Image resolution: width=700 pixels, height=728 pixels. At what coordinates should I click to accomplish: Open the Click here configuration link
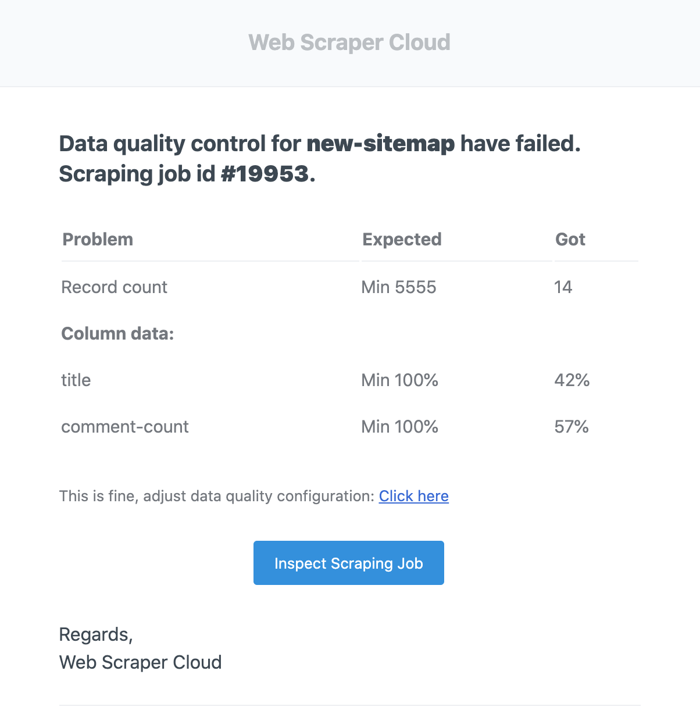(413, 496)
